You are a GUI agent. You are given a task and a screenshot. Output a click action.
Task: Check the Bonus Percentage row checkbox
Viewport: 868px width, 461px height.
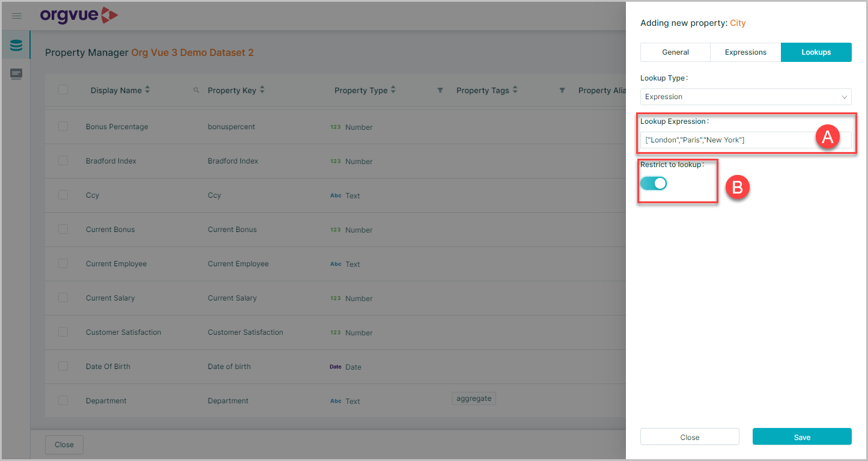coord(63,126)
